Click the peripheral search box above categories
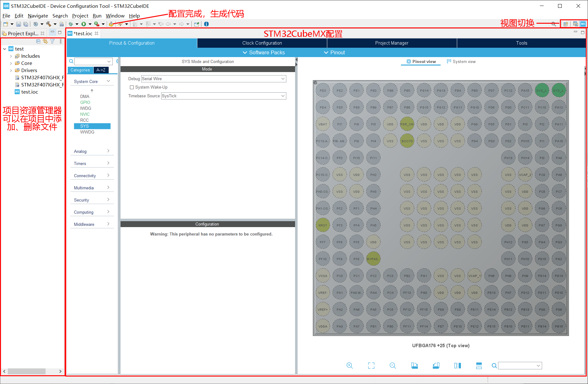Viewport: 588px width, 384px height. (x=93, y=61)
